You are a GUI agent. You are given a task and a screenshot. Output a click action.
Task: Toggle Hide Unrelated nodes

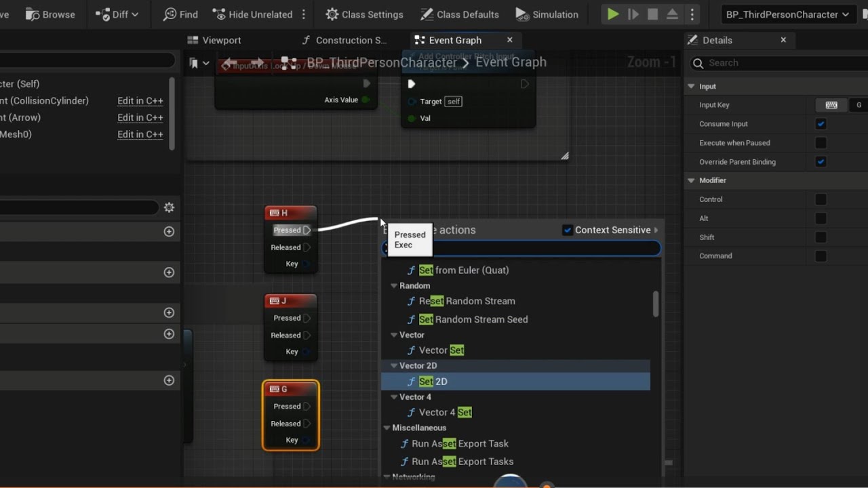click(x=252, y=14)
